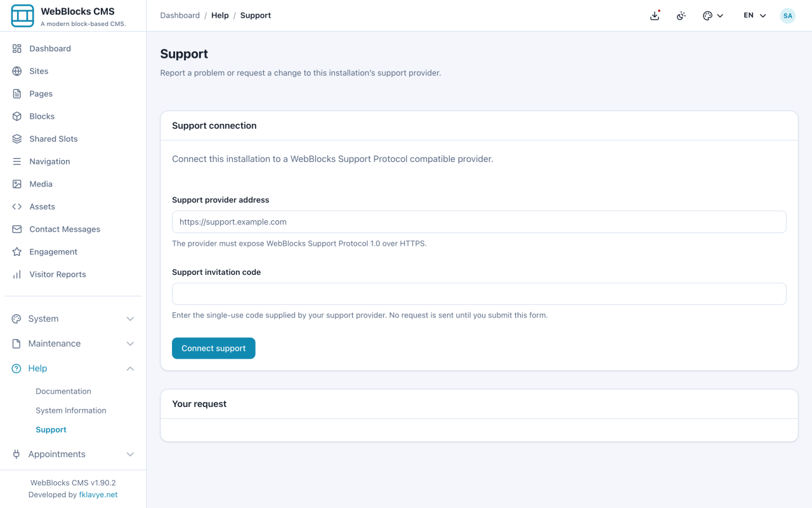Screen dimensions: 812x508
Task: Go to Sites in the sidebar
Action: pos(73,71)
